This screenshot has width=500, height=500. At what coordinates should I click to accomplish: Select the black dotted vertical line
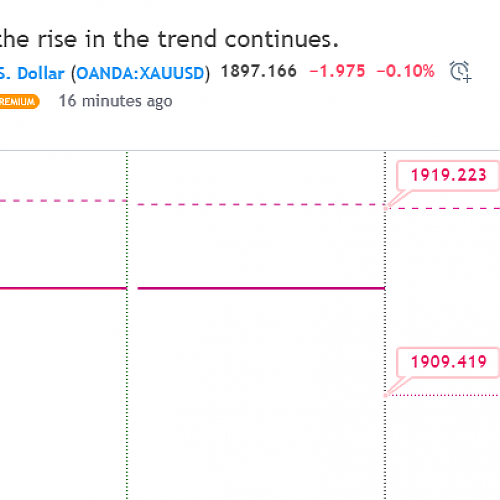click(x=385, y=325)
